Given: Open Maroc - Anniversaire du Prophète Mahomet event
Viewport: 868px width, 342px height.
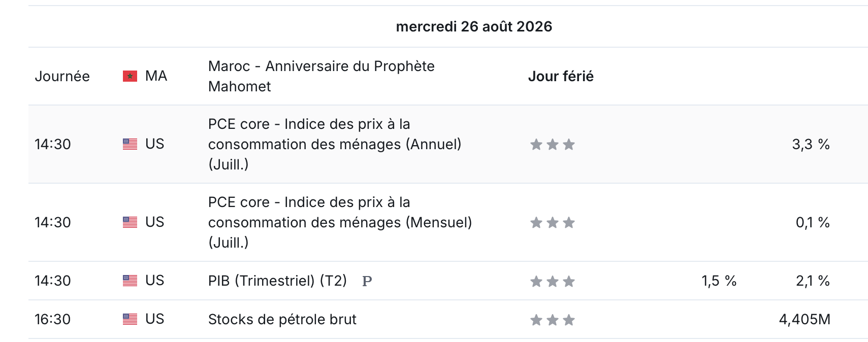Looking at the screenshot, I should [322, 76].
